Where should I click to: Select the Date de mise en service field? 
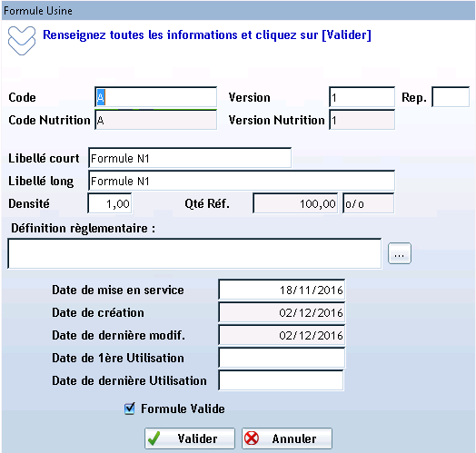point(282,290)
